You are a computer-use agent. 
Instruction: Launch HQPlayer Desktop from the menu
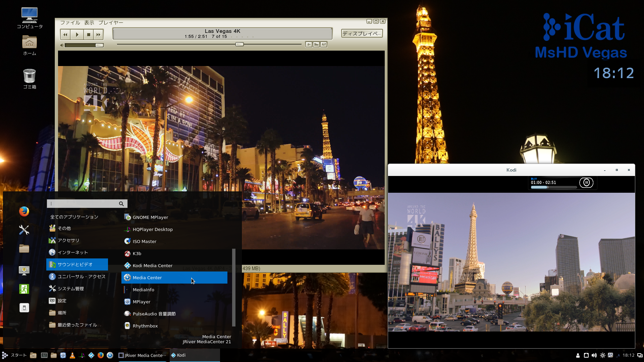tap(174, 229)
